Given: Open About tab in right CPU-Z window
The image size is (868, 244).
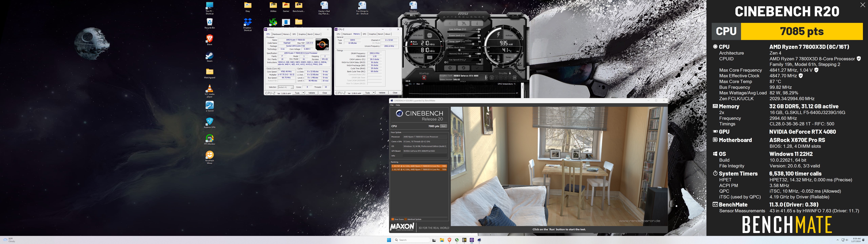Looking at the screenshot, I should (x=388, y=34).
